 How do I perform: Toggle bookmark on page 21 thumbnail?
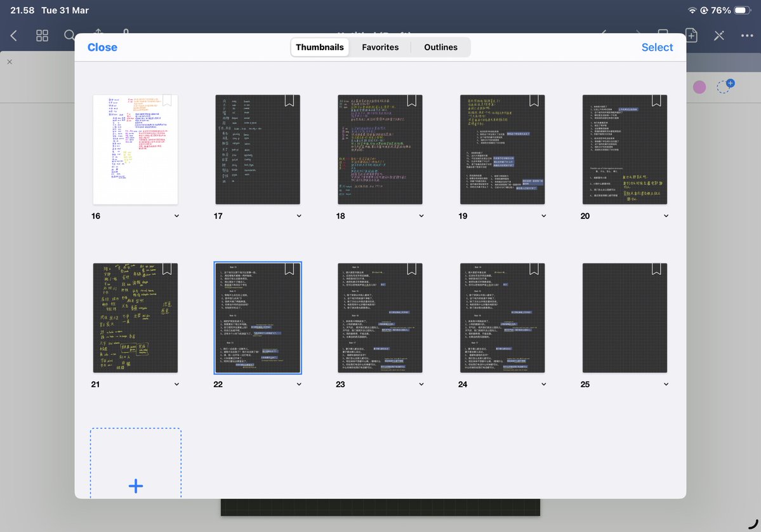point(167,269)
